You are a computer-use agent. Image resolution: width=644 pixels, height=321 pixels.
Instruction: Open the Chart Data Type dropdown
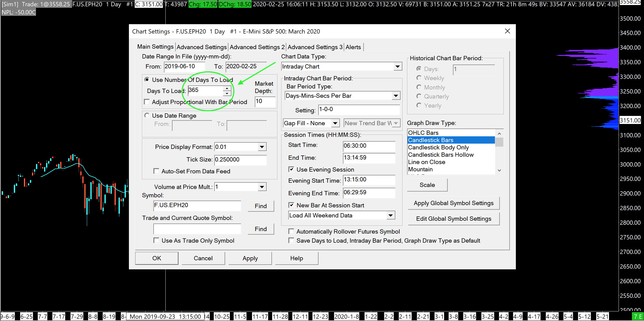397,67
